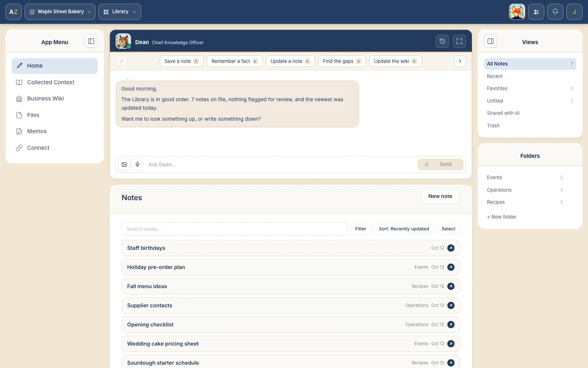Viewport: 588px width, 368px height.
Task: Open the Staff birthdays note arrow
Action: click(451, 248)
